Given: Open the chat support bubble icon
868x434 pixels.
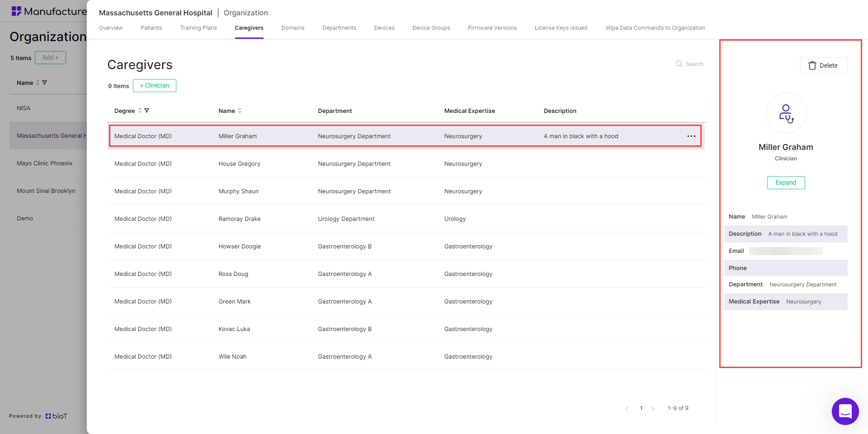Looking at the screenshot, I should [x=845, y=411].
